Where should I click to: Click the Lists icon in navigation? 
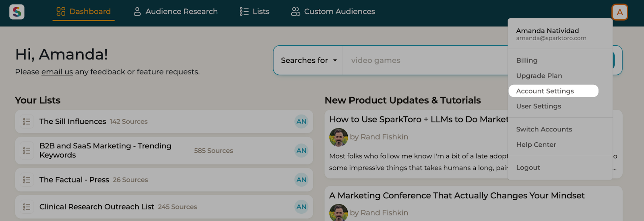click(244, 12)
